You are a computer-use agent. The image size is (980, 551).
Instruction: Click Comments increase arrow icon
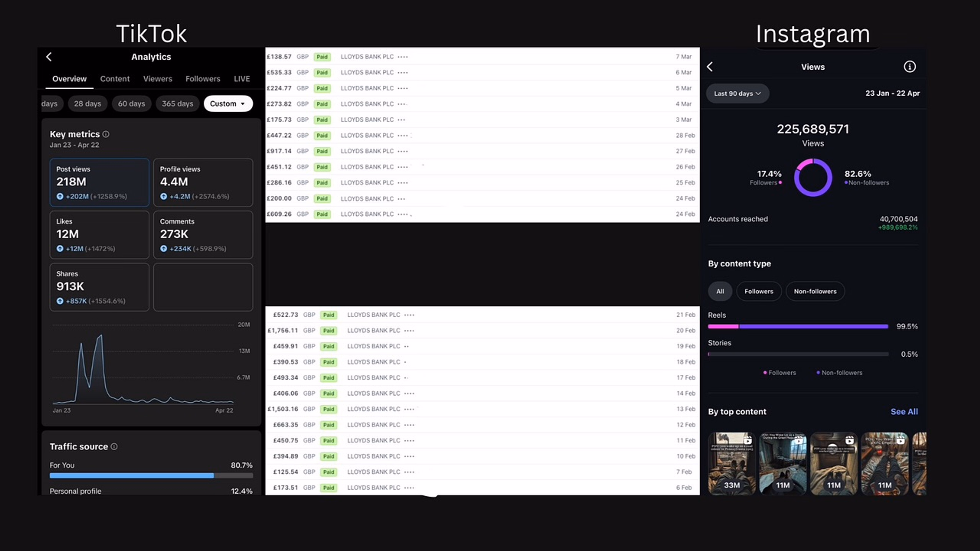click(164, 249)
